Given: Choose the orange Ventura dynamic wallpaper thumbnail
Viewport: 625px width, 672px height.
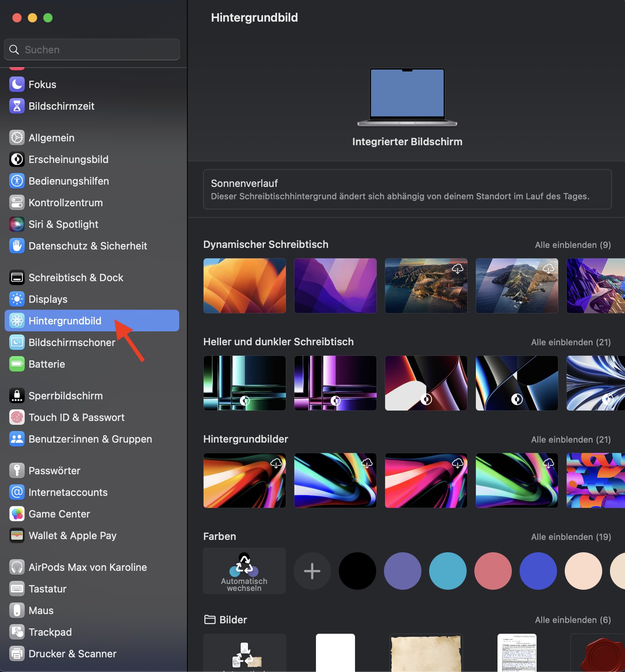Looking at the screenshot, I should [245, 286].
